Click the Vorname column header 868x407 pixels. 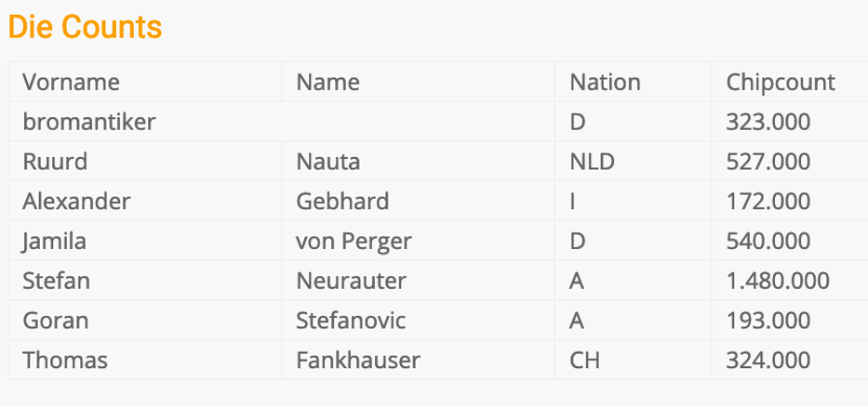coord(71,82)
